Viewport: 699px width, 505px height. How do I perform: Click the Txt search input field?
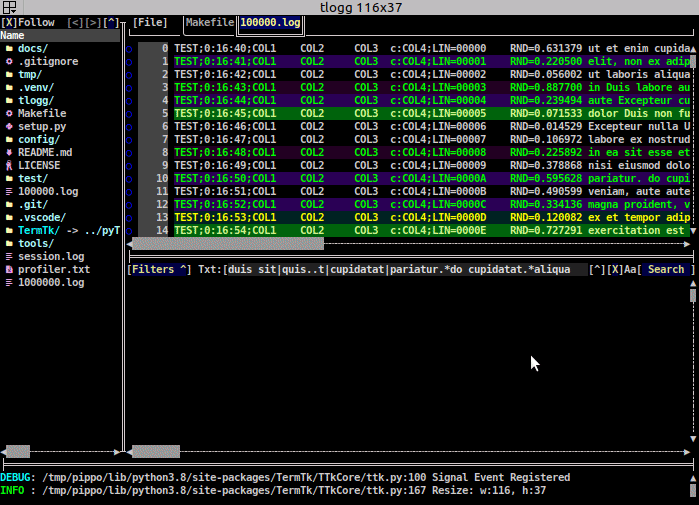(x=405, y=269)
